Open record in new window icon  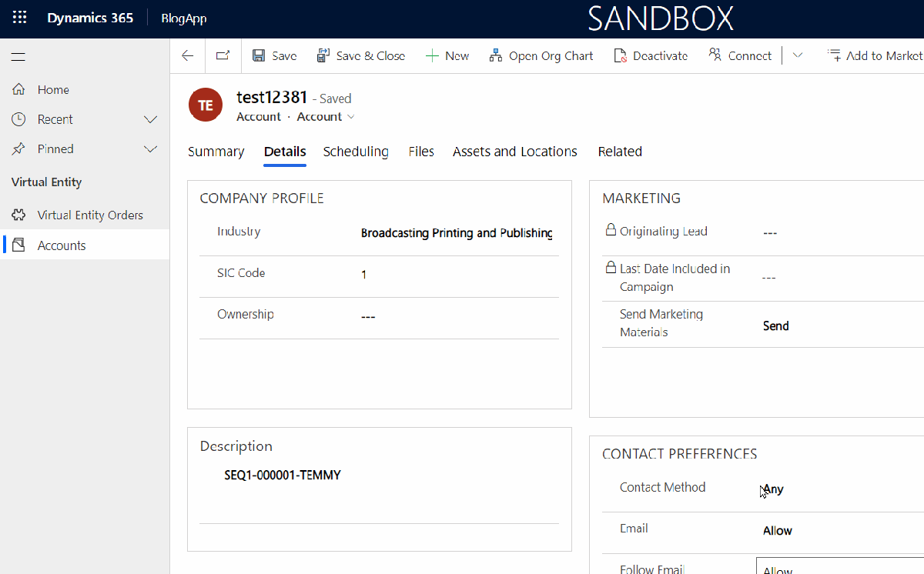(x=223, y=55)
